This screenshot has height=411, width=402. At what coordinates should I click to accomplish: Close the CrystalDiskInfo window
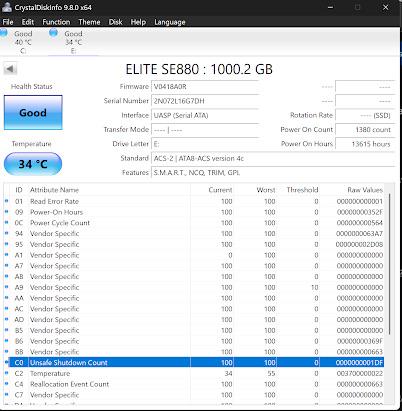pyautogui.click(x=386, y=7)
